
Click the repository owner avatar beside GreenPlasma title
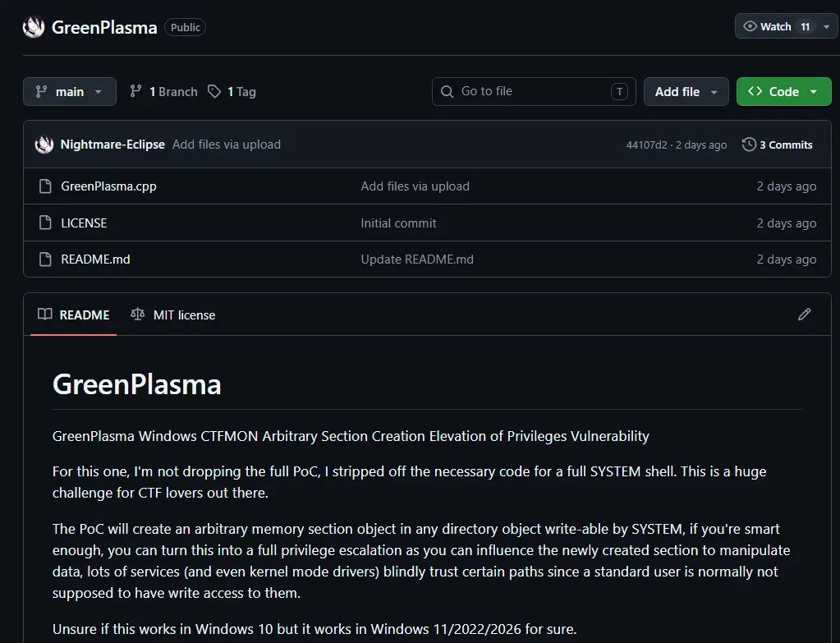(x=34, y=27)
